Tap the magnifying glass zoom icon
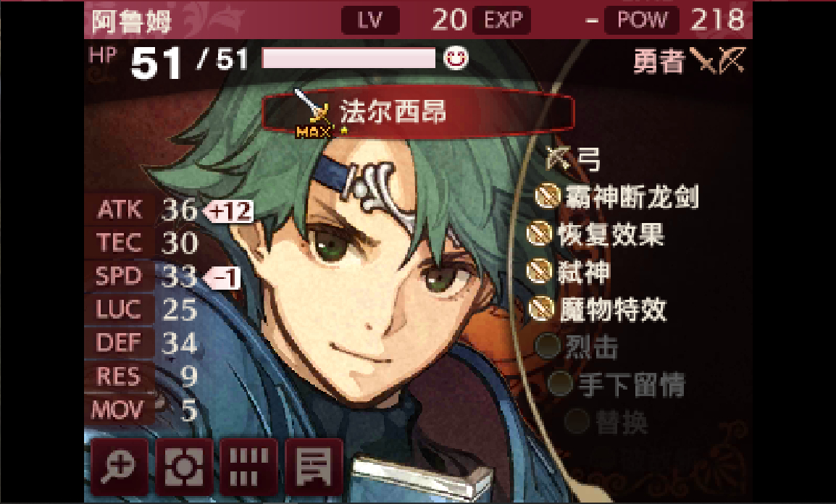 click(x=120, y=467)
